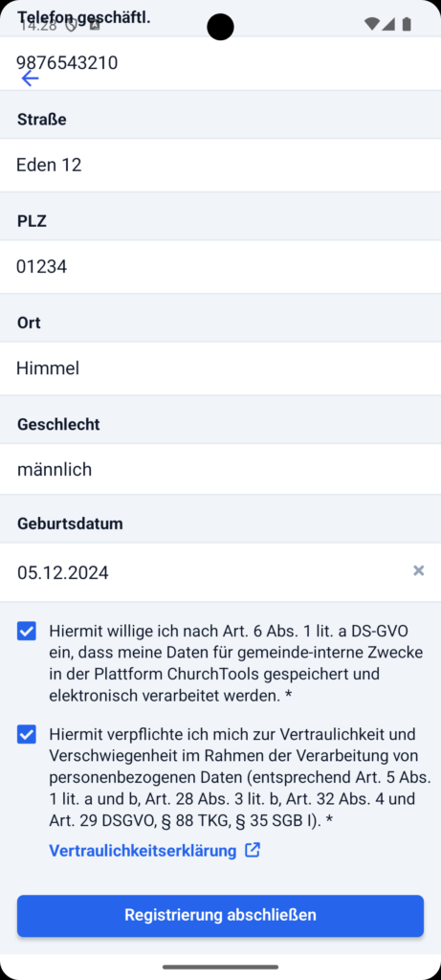Clear the Geburtsdatum date with the X

(418, 570)
